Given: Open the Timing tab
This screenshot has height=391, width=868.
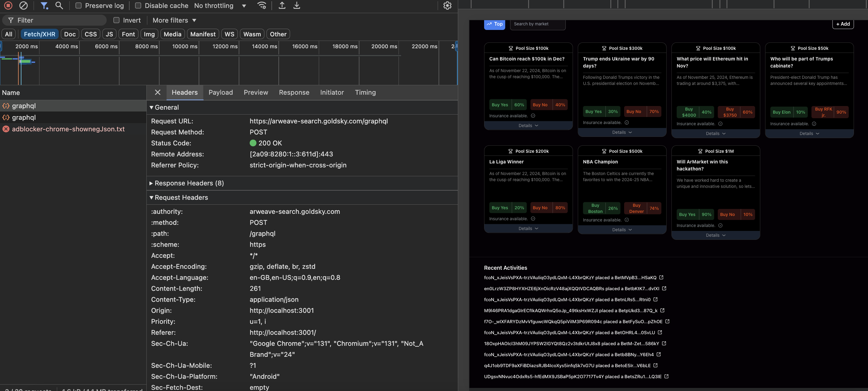Looking at the screenshot, I should pyautogui.click(x=365, y=92).
